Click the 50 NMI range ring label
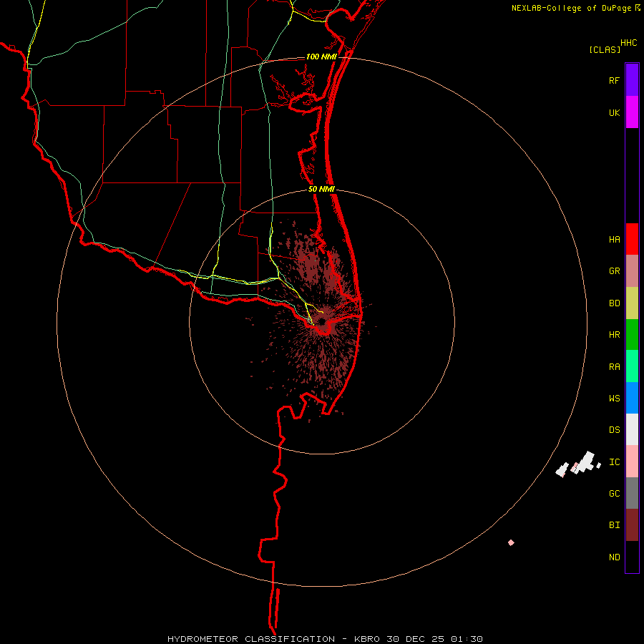644x644 pixels. [321, 189]
